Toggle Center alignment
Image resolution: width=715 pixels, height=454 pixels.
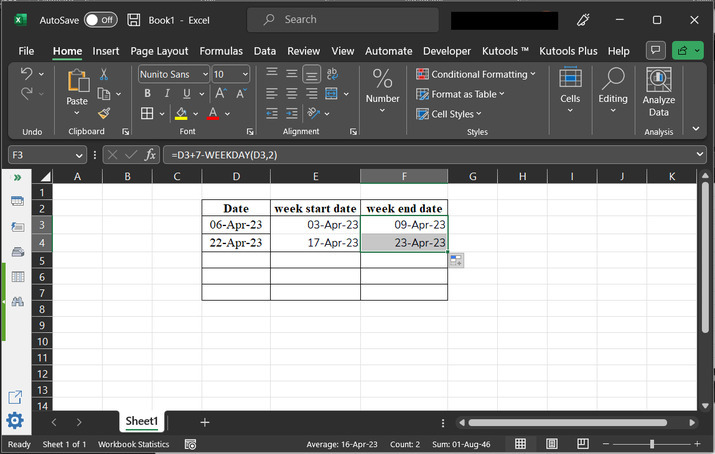[x=292, y=94]
